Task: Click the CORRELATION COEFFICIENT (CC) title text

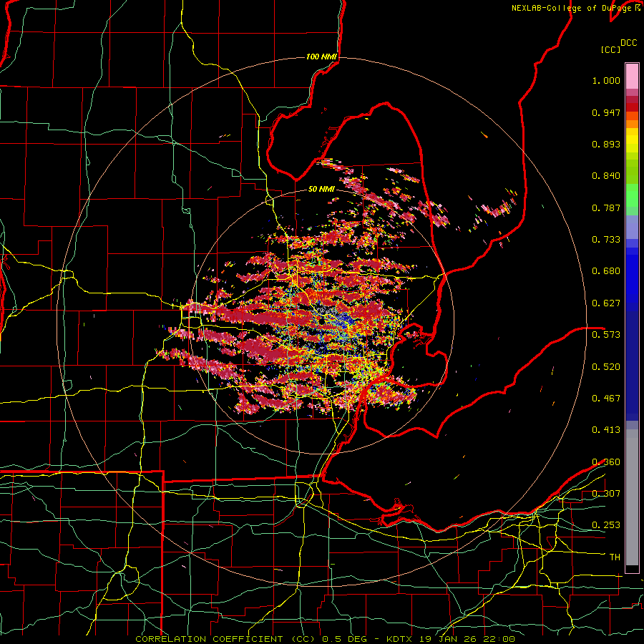Action: (x=225, y=639)
